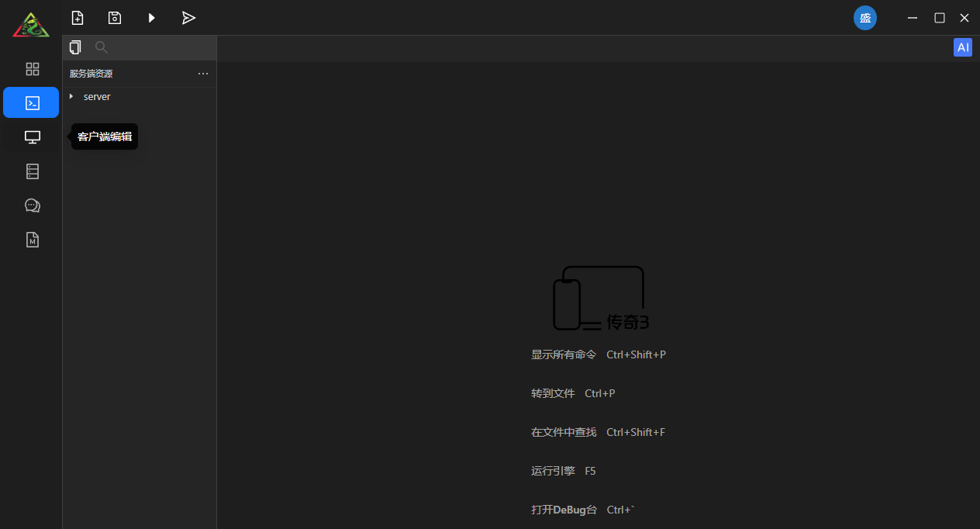Click the copy-files icon above the resource panel
The height and width of the screenshot is (529, 980).
point(75,47)
